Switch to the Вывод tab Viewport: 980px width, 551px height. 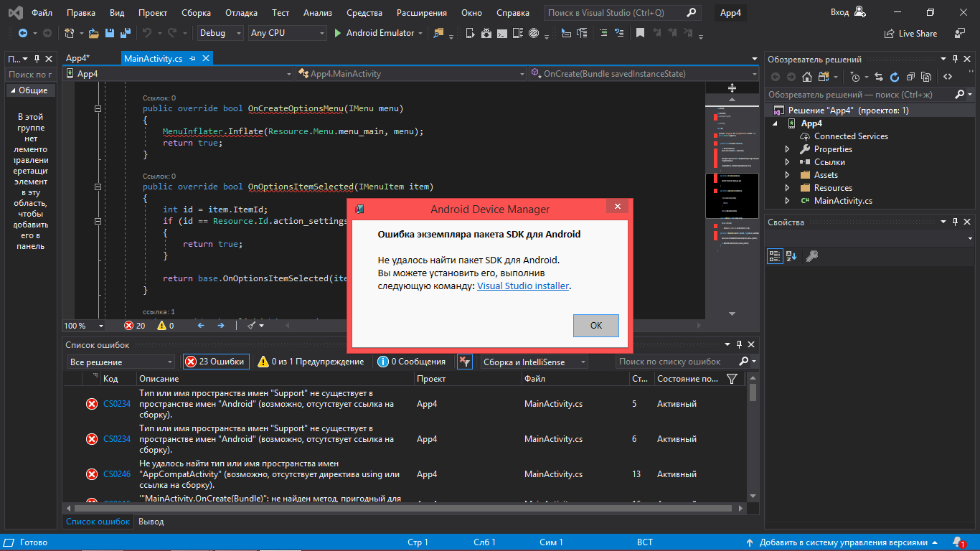[151, 522]
